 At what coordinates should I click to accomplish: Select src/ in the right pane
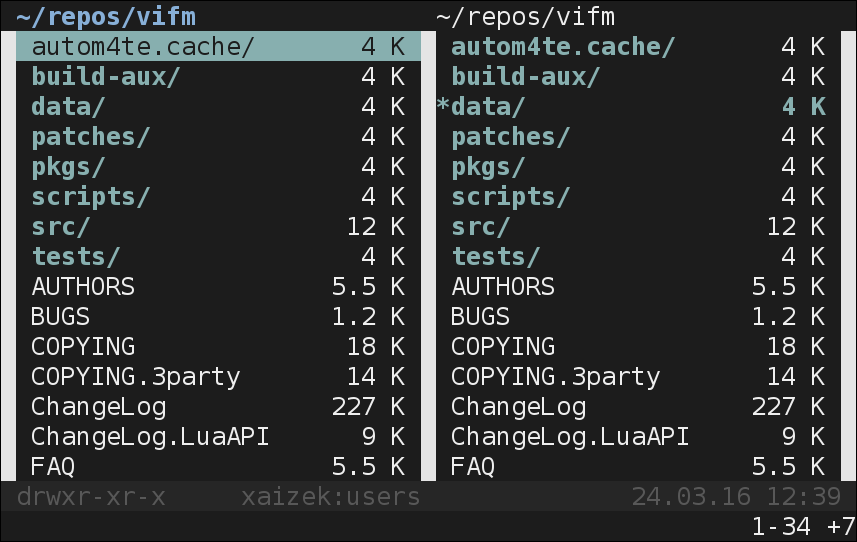tap(638, 226)
